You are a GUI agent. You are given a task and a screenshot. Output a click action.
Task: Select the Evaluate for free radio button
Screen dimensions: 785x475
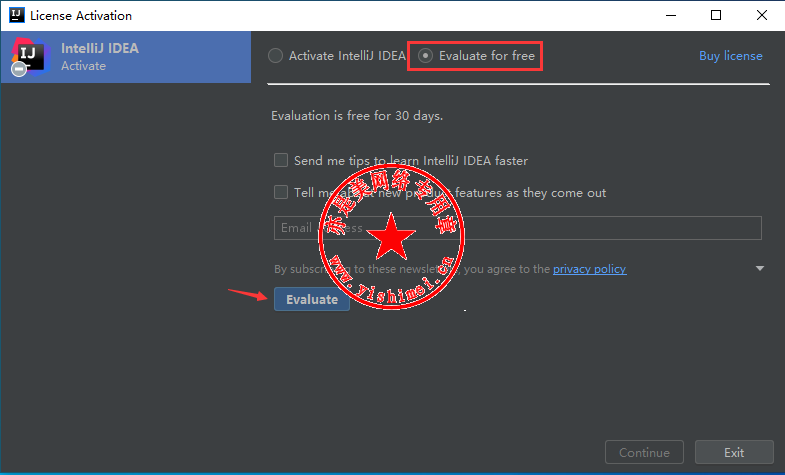pos(425,56)
